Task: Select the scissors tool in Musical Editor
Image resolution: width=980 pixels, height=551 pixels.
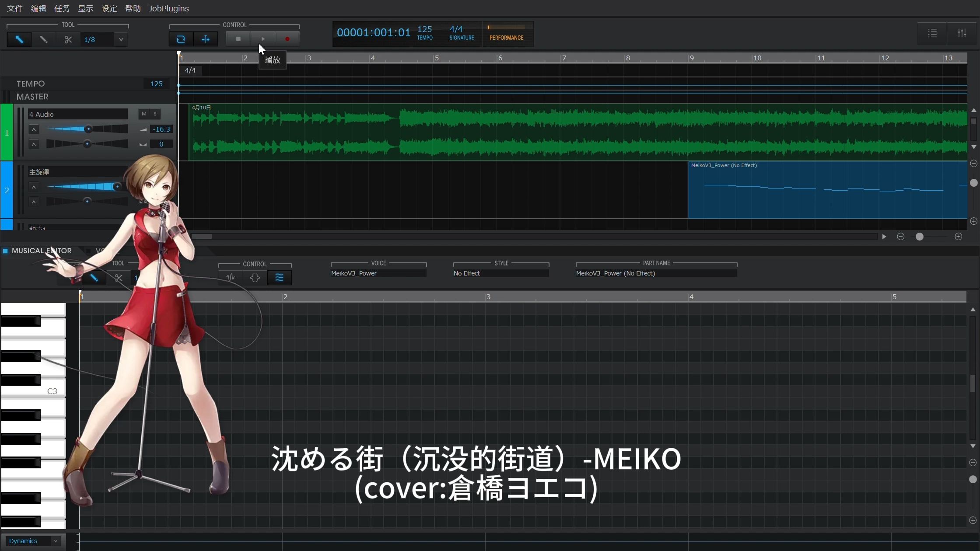Action: pos(118,278)
